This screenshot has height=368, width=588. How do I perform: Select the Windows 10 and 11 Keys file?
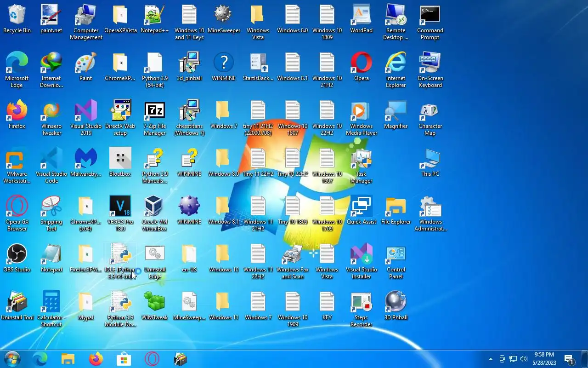point(189,23)
